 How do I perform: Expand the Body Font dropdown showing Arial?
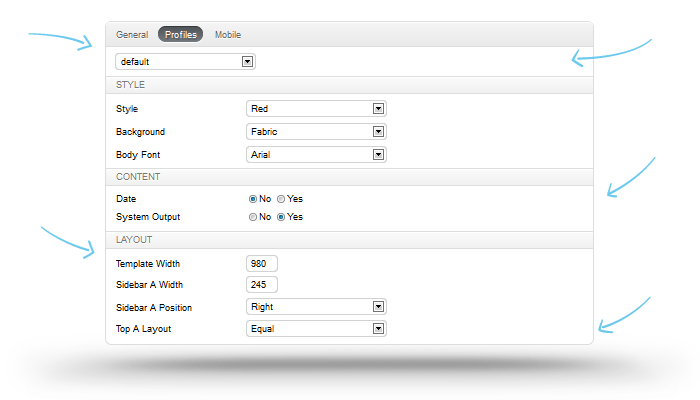(x=316, y=154)
